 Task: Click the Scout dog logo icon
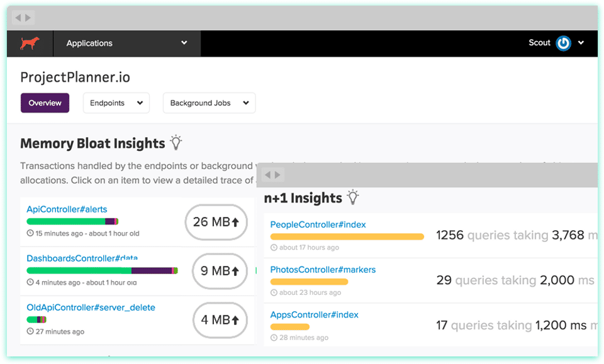pyautogui.click(x=30, y=43)
